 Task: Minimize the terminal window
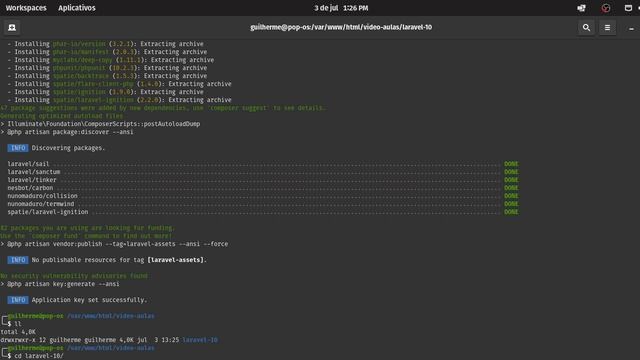click(x=631, y=28)
